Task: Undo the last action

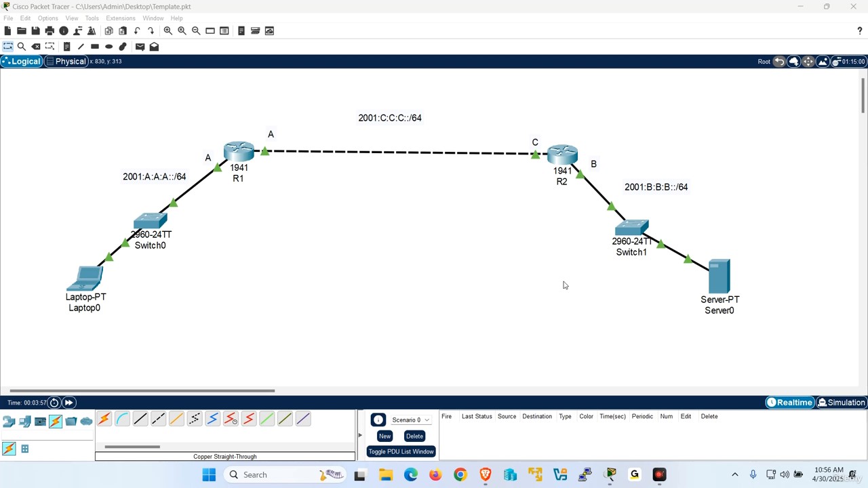Action: click(x=137, y=30)
